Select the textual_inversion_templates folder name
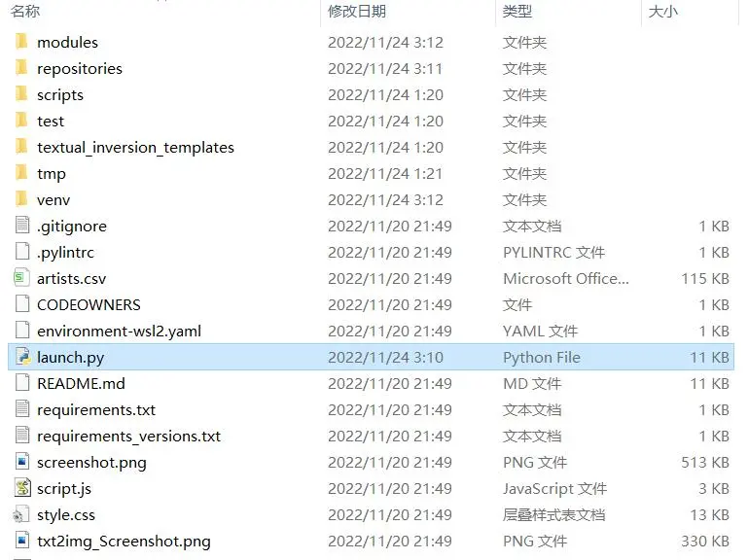Image resolution: width=748 pixels, height=560 pixels. click(x=135, y=148)
